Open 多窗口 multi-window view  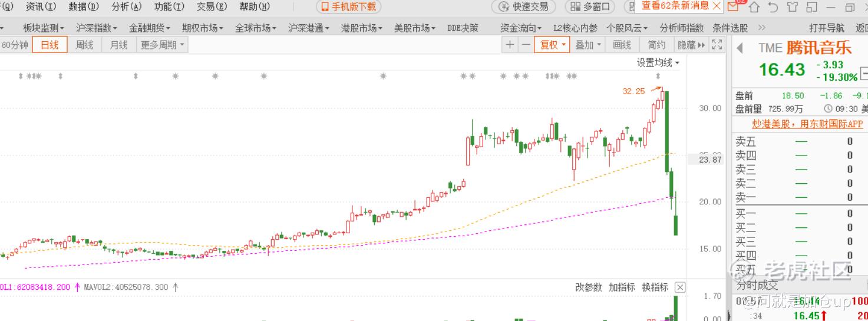tap(590, 6)
